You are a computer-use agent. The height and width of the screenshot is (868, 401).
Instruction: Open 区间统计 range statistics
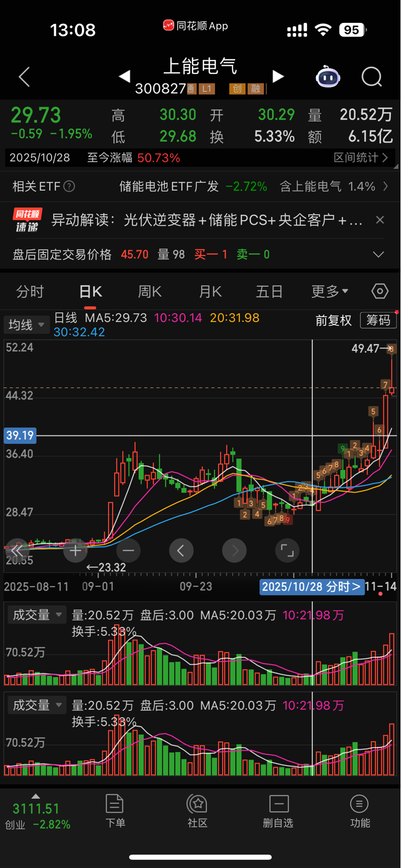361,157
